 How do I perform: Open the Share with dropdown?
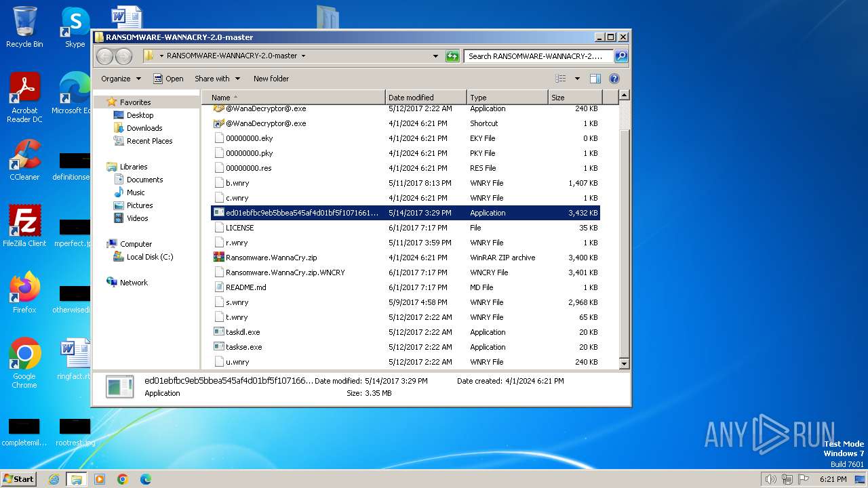click(x=217, y=79)
